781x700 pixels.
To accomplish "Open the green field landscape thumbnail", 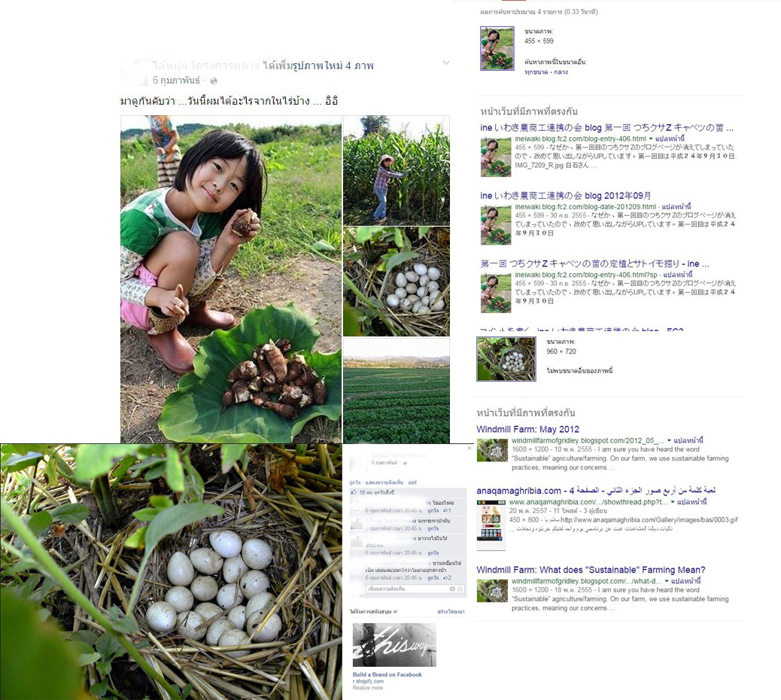I will 397,391.
